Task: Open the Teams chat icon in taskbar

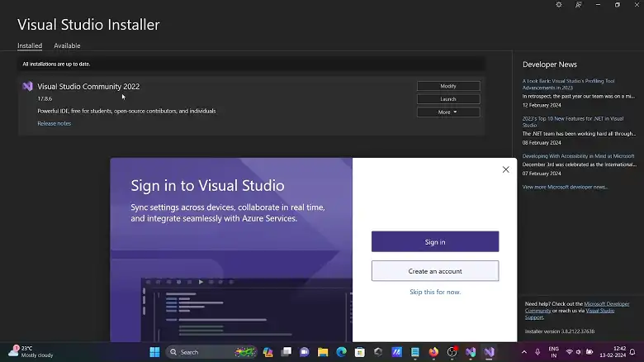Action: 305,352
